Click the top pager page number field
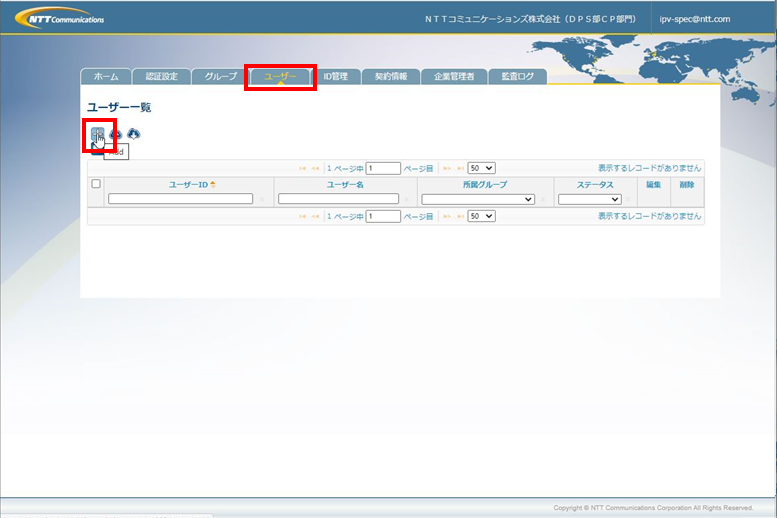777x518 pixels. (383, 168)
